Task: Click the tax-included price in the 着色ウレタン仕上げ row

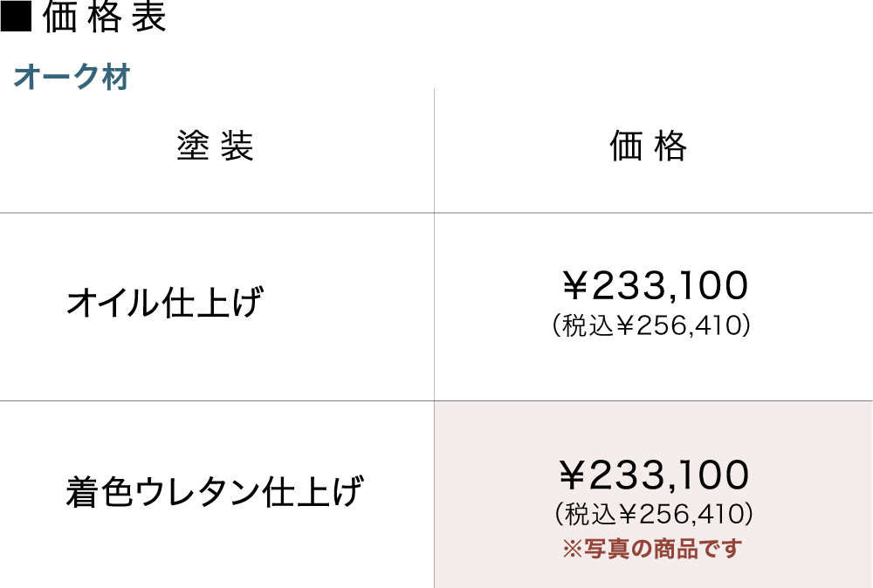Action: click(654, 514)
